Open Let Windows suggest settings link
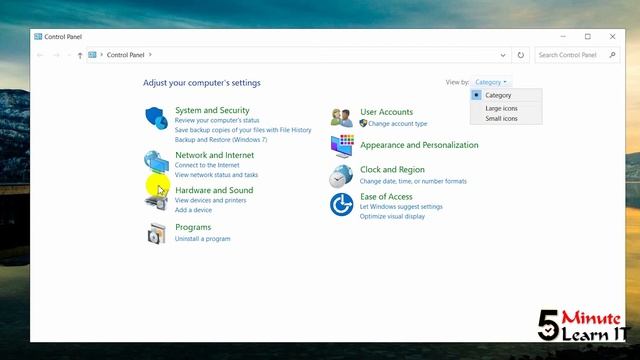 pyautogui.click(x=401, y=207)
